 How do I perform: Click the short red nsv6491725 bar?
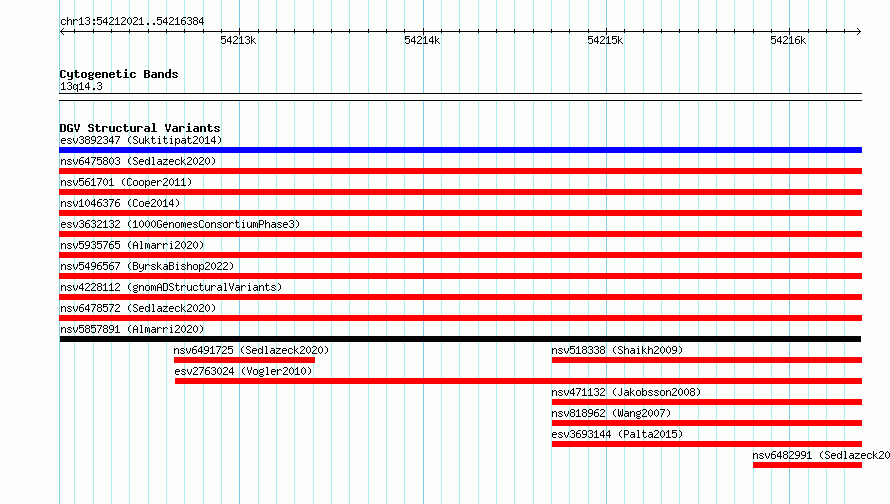coord(244,360)
